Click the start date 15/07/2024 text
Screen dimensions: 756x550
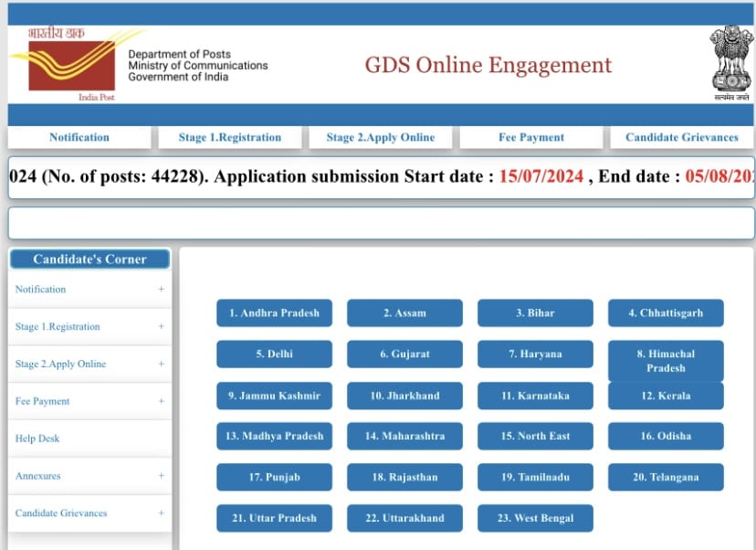click(x=541, y=176)
